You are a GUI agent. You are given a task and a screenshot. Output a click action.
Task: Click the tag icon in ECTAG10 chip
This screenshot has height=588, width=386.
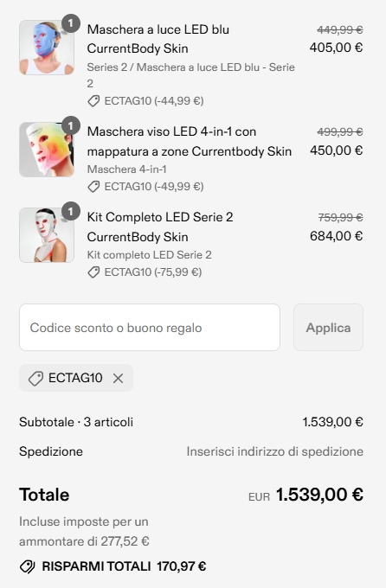point(35,379)
